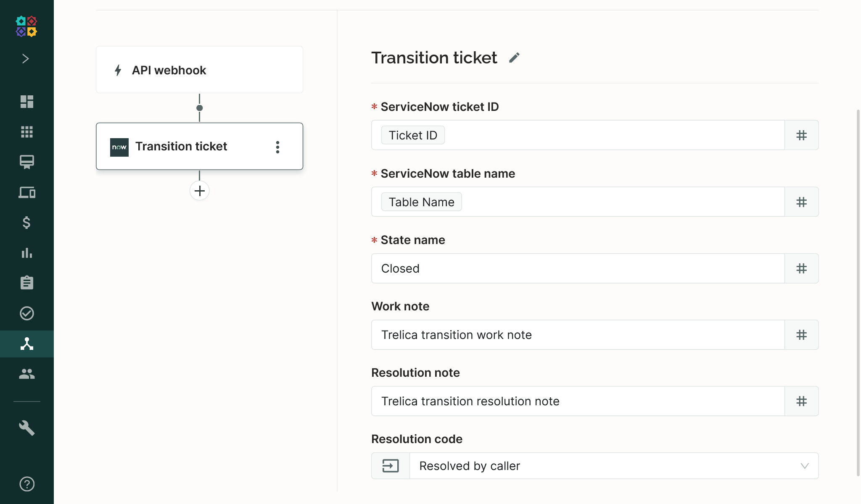Click the Resolution code dropdown chevron
The width and height of the screenshot is (861, 504).
804,466
